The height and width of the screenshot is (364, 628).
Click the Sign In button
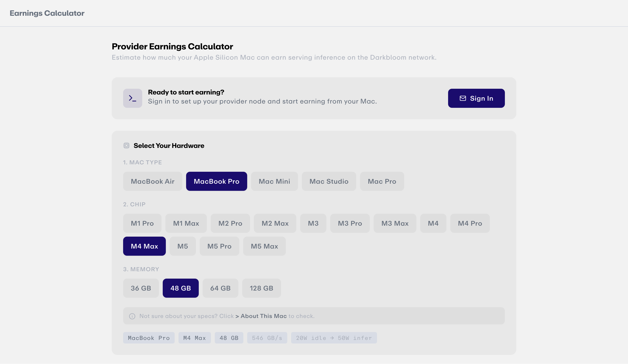coord(476,98)
